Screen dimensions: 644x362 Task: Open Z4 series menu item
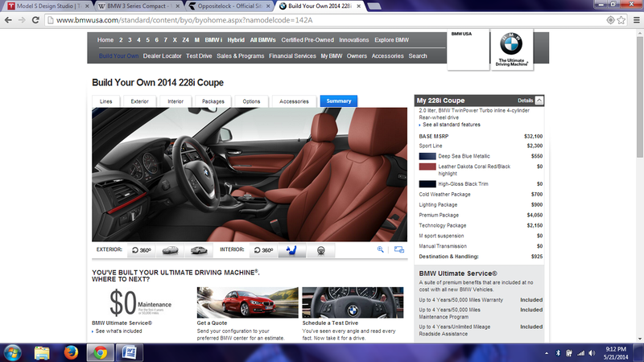186,39
